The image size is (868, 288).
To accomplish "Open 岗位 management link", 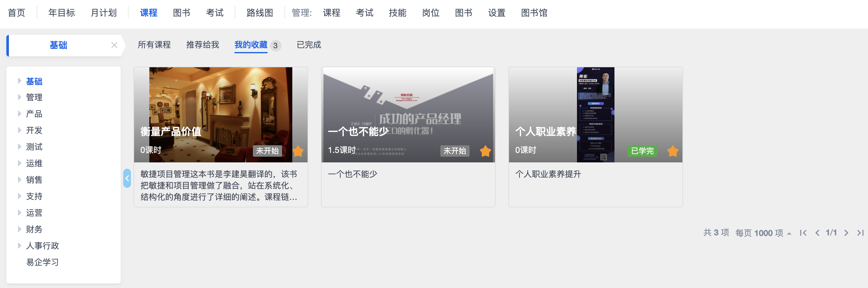I will tap(431, 13).
